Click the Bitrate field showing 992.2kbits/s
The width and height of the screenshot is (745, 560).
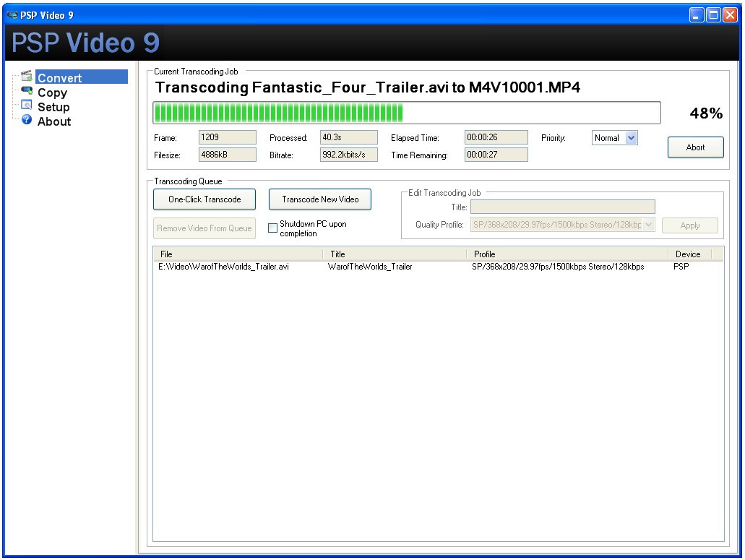click(x=349, y=155)
